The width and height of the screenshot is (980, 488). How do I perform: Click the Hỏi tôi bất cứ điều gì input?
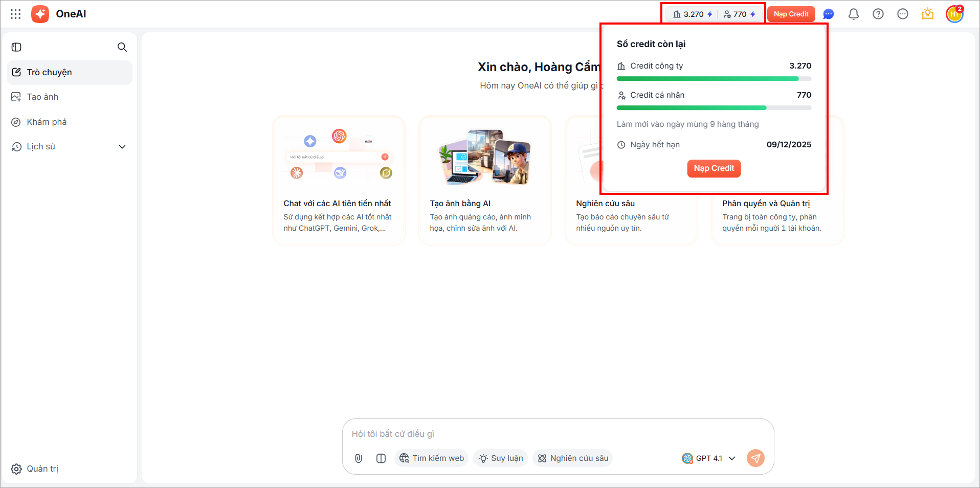(558, 434)
